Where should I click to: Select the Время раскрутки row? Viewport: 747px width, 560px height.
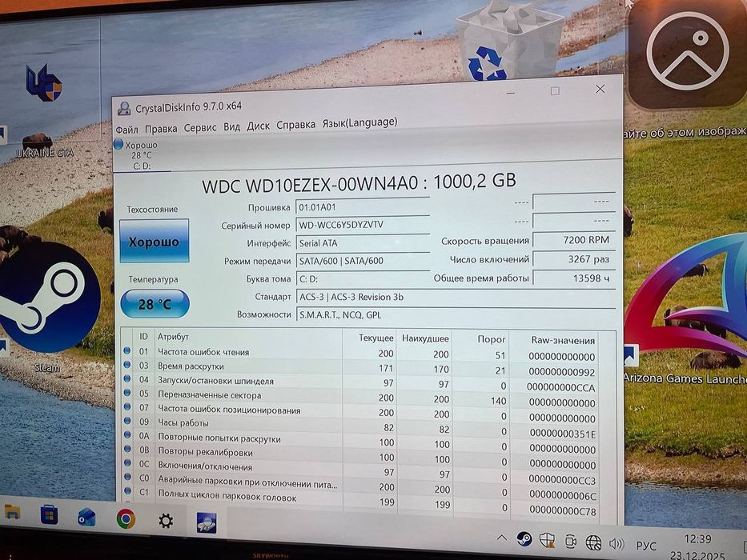pos(360,368)
